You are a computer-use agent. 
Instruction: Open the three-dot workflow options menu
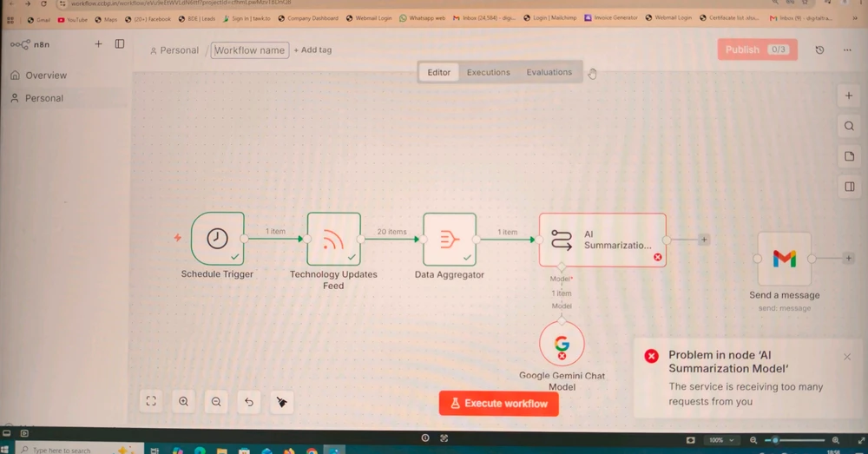pyautogui.click(x=847, y=49)
